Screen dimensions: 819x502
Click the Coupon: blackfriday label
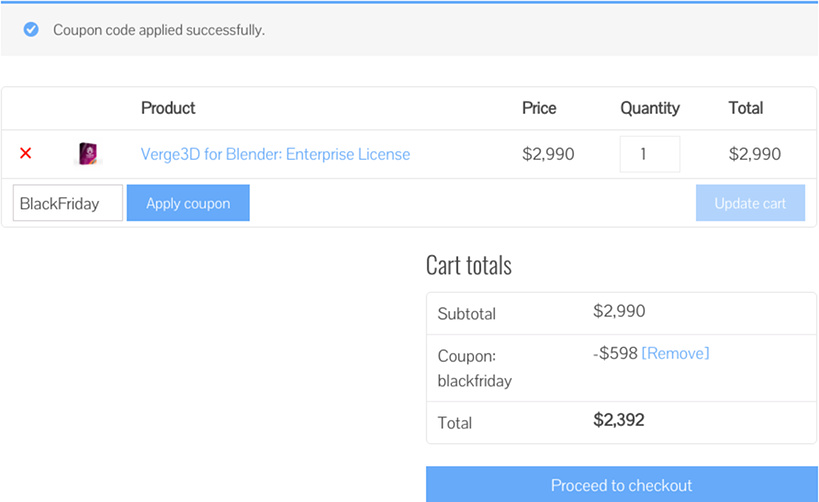pos(474,368)
